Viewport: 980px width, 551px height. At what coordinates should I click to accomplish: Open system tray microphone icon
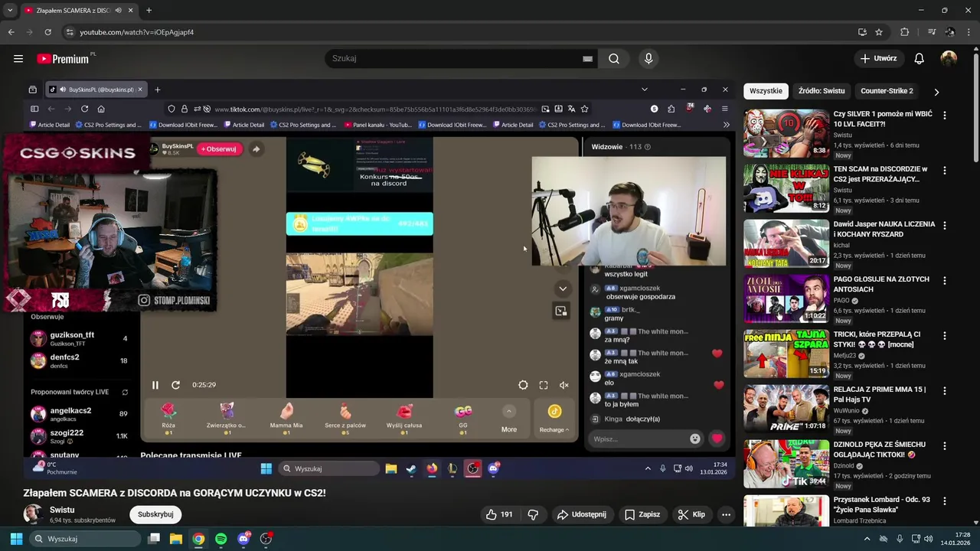click(900, 539)
